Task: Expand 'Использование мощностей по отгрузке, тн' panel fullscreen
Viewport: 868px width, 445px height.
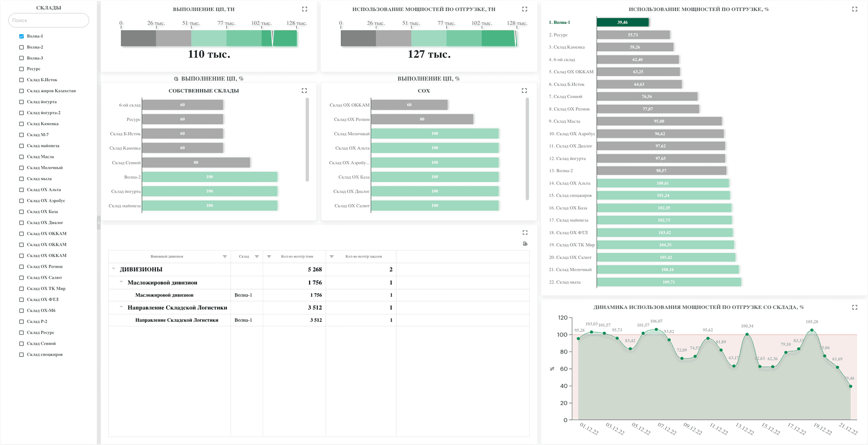Action: [525, 9]
